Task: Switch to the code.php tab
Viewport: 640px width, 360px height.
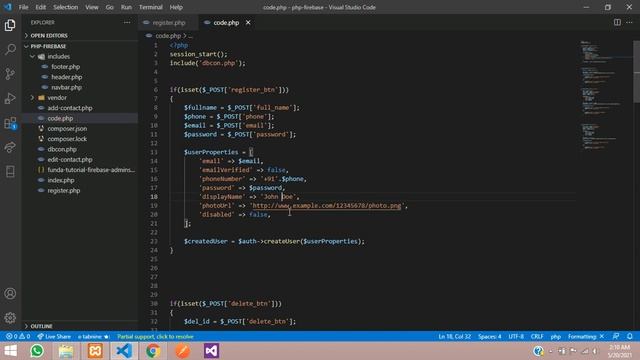Action: pyautogui.click(x=226, y=22)
